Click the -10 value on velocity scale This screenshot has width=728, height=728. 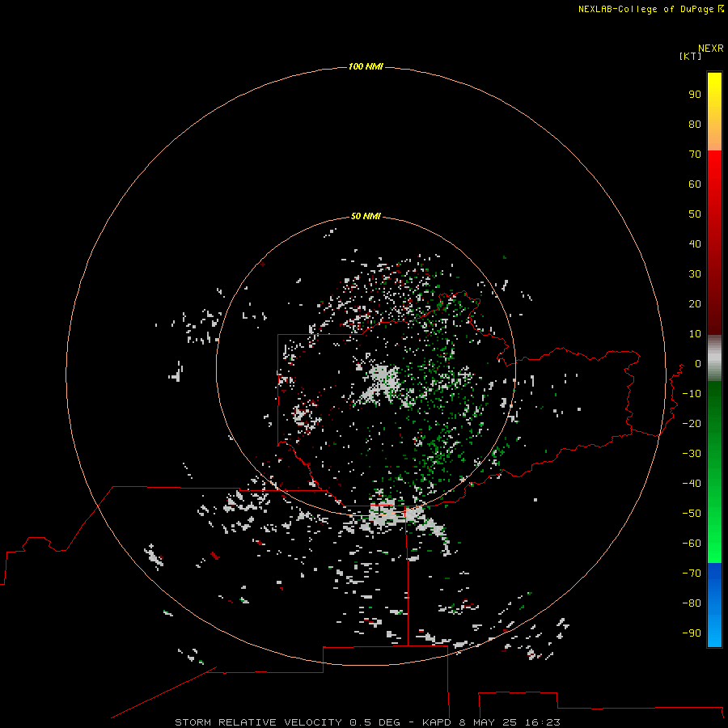692,394
